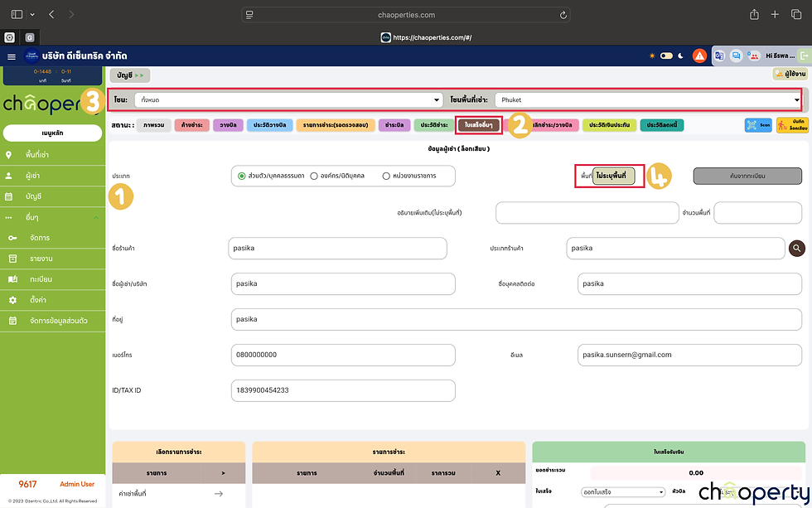Open ตั้งค่า in the sidebar
The image size is (812, 508).
[x=52, y=300]
